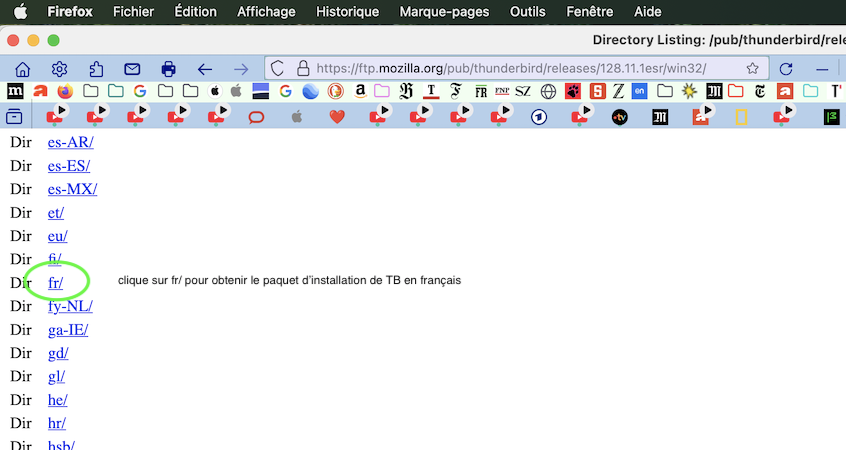Open the DuckDuckGo bookmark
Screen dimensions: 846x450
pyautogui.click(x=336, y=91)
